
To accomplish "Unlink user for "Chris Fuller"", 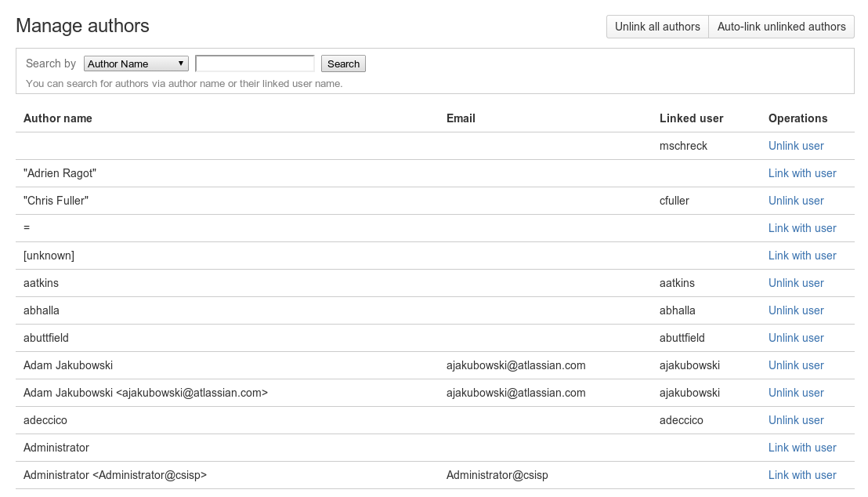I will click(x=796, y=201).
